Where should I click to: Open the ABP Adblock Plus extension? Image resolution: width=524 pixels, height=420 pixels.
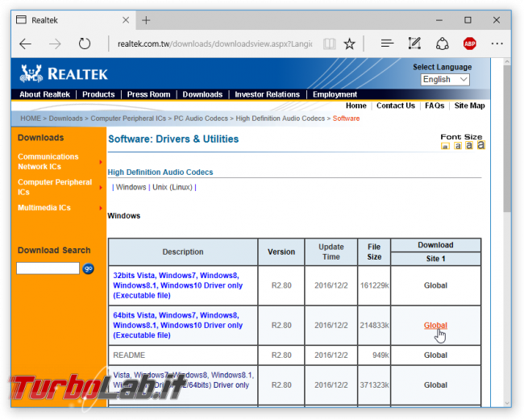point(469,44)
